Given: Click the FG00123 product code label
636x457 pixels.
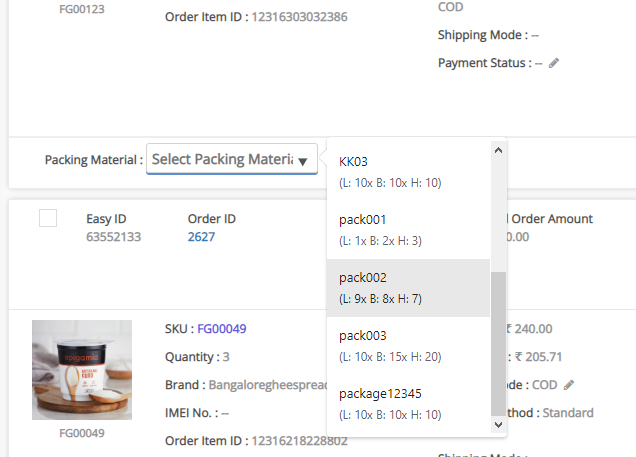Looking at the screenshot, I should tap(82, 9).
